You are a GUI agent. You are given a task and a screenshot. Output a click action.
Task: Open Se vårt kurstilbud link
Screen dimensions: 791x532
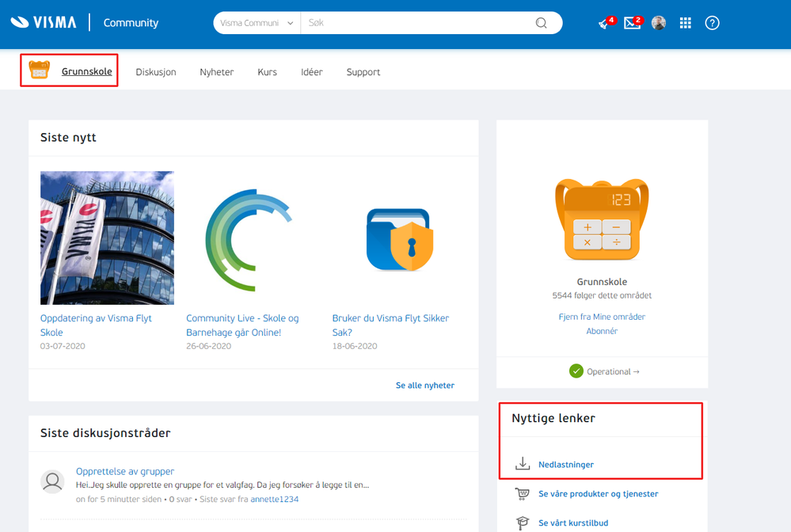pos(573,523)
